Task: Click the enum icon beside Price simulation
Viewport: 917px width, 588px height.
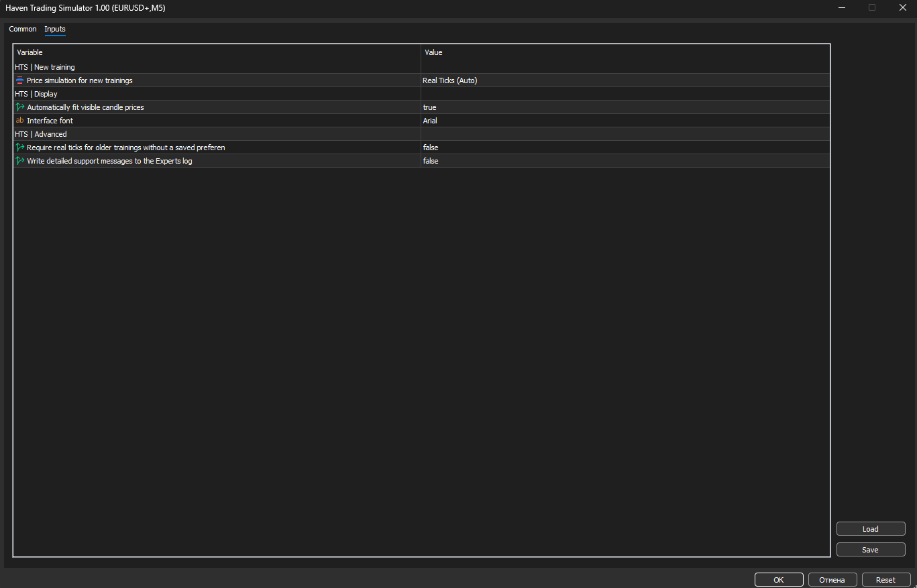Action: coord(19,80)
